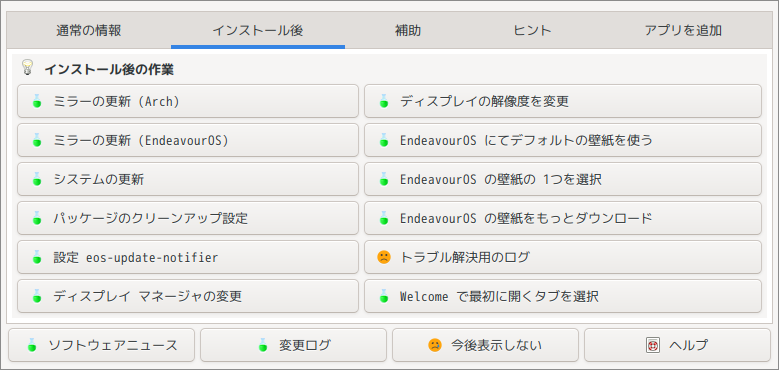Click the flask icon on 変更ログ
This screenshot has height=370, width=779.
[x=263, y=345]
